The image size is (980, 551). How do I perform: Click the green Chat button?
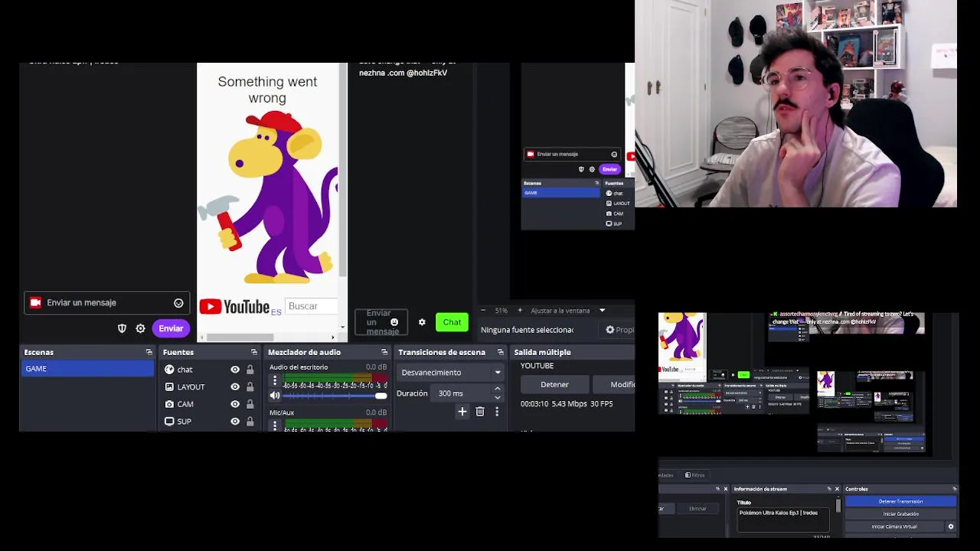[x=452, y=322]
